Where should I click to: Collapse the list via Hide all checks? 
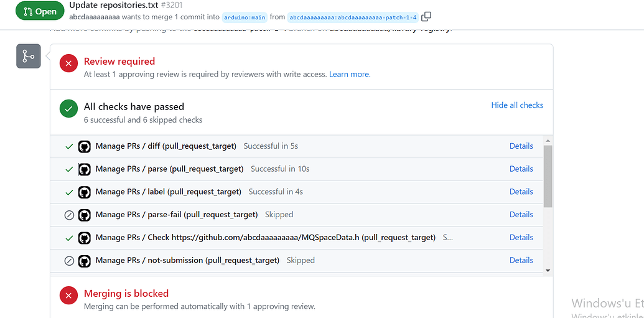(x=517, y=105)
